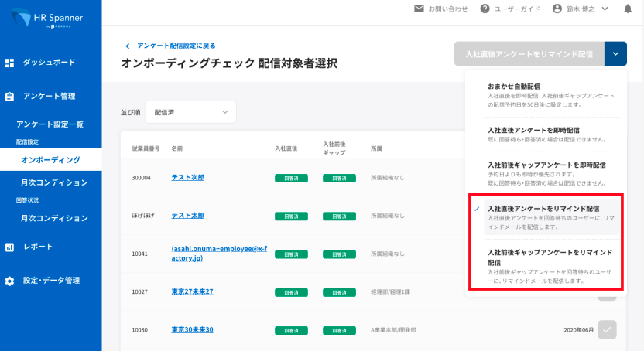Open employee テスト次郎 link
The height and width of the screenshot is (351, 644).
coord(188,177)
